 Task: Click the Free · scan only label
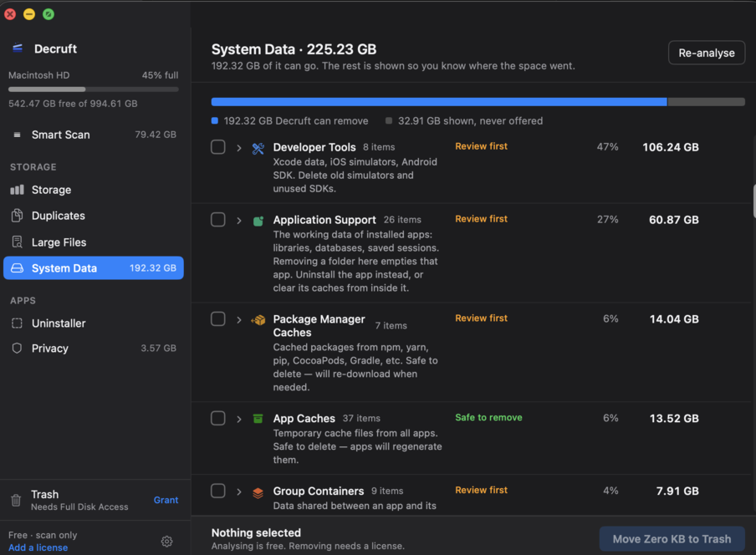43,535
